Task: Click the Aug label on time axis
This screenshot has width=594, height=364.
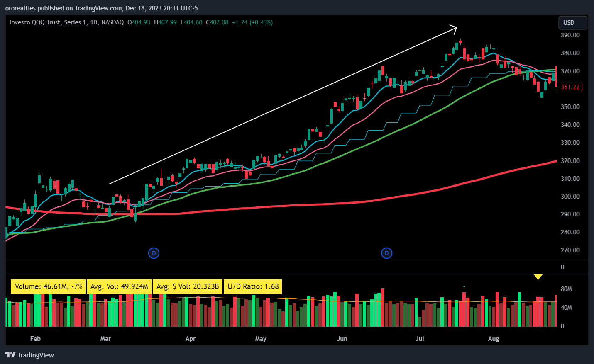Action: click(494, 339)
